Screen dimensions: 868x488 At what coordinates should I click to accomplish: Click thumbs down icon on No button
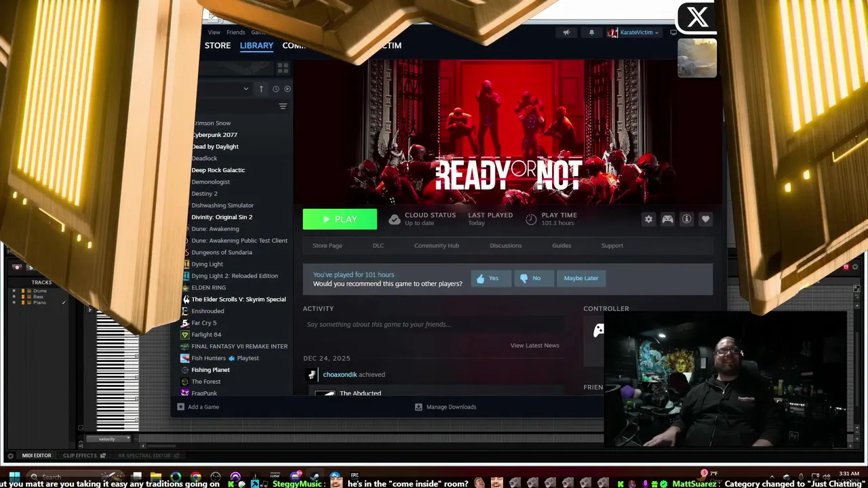click(x=524, y=278)
